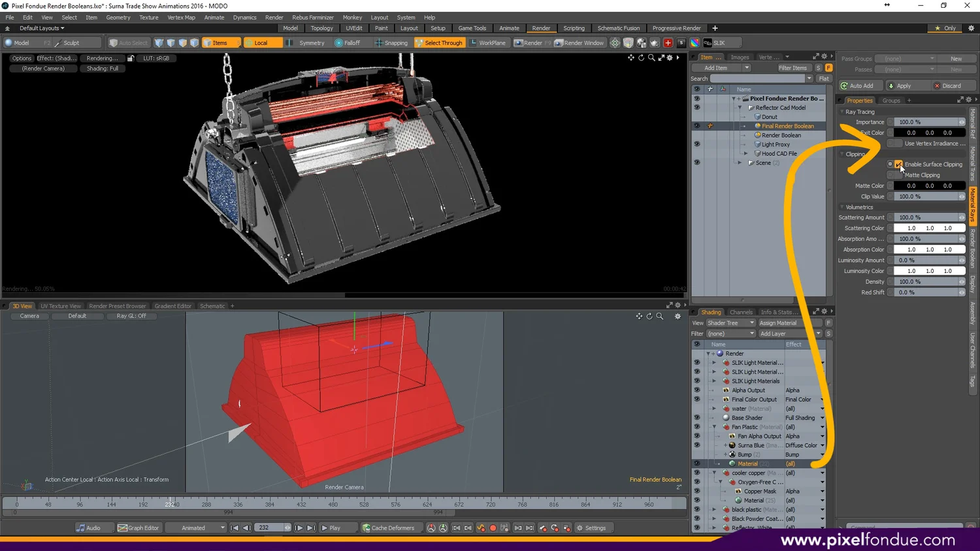
Task: Switch to the UV Texture View tab
Action: (61, 306)
